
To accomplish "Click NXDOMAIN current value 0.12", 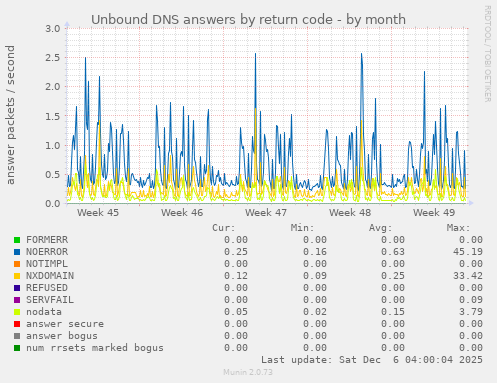I will pyautogui.click(x=236, y=276).
